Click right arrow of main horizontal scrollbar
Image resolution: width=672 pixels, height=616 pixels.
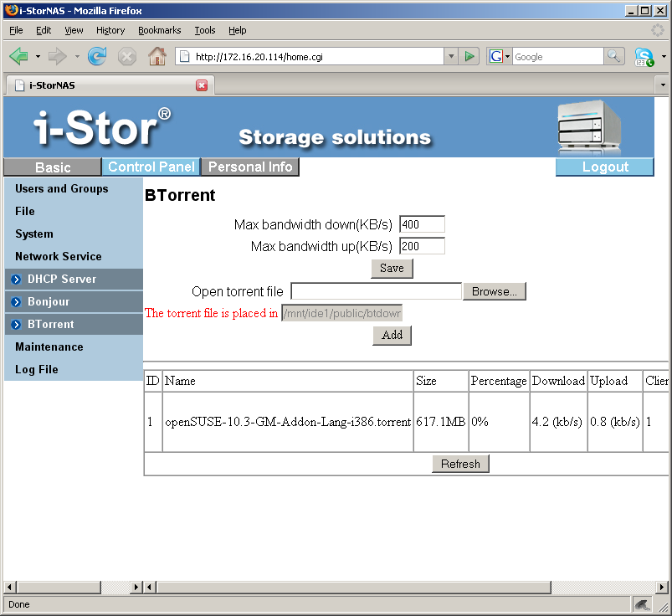(x=662, y=587)
